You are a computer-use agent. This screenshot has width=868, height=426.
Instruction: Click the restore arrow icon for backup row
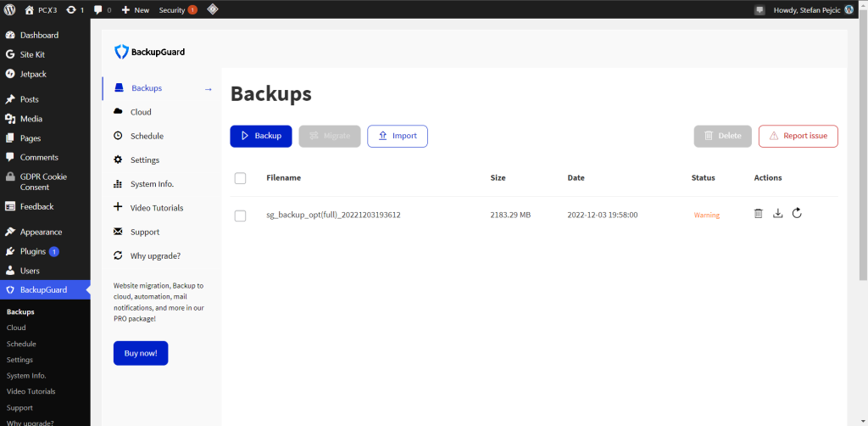[797, 213]
